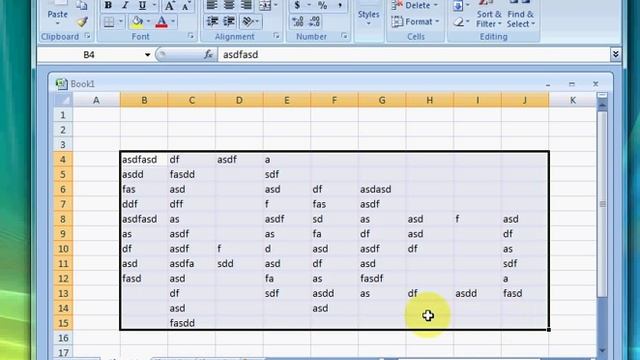This screenshot has width=640, height=360.
Task: Open the Format cells menu
Action: pos(415,22)
